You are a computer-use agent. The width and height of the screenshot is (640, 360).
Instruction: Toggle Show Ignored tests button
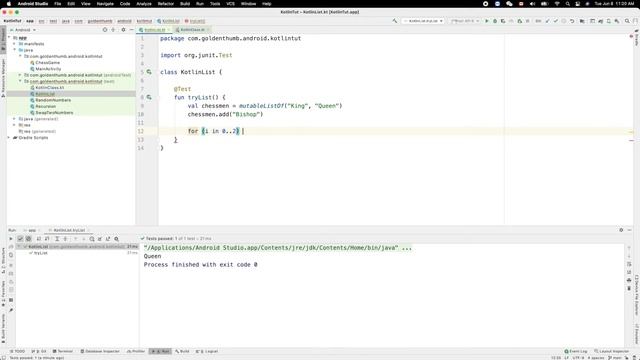click(x=28, y=239)
